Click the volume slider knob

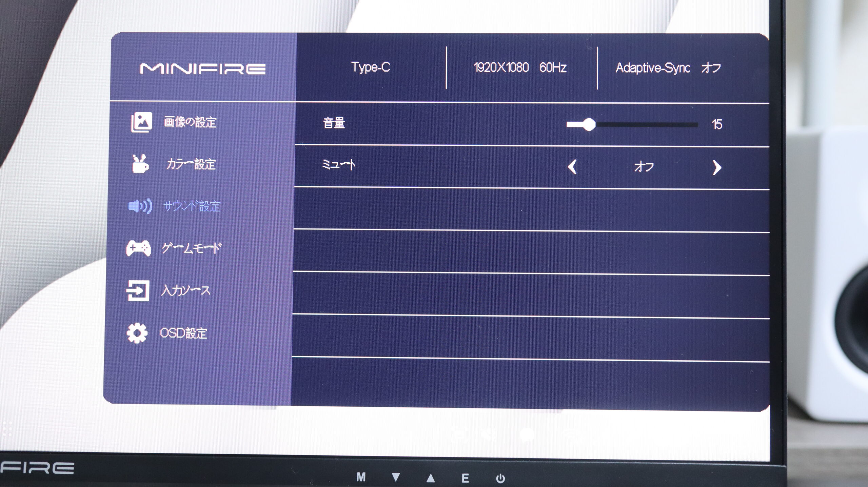click(589, 124)
